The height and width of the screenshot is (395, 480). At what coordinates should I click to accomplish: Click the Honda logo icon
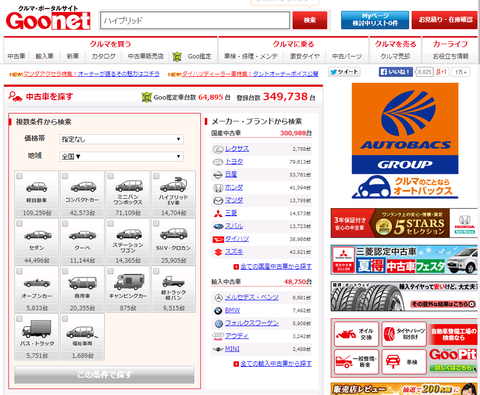(218, 188)
